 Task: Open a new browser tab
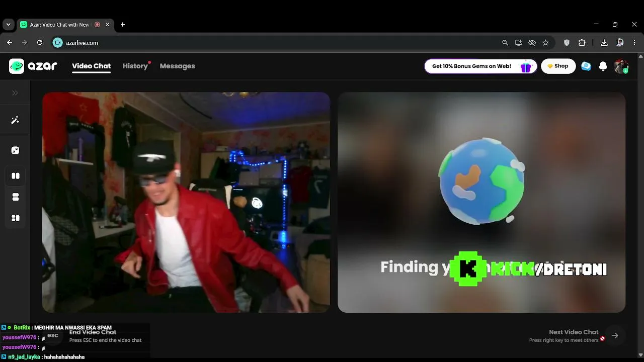pos(123,24)
